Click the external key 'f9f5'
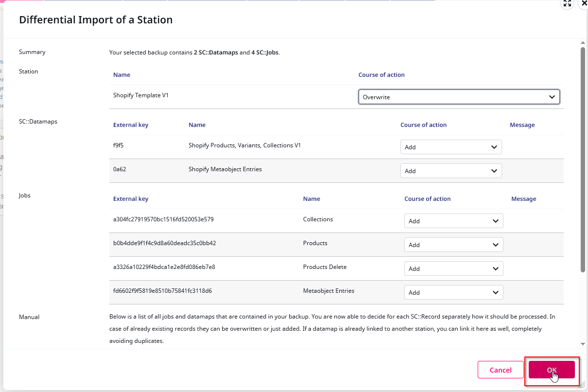Image resolution: width=588 pixels, height=392 pixels. (x=119, y=145)
